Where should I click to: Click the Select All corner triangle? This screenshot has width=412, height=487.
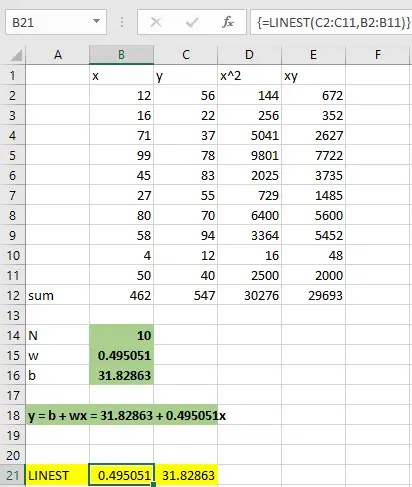click(16, 55)
